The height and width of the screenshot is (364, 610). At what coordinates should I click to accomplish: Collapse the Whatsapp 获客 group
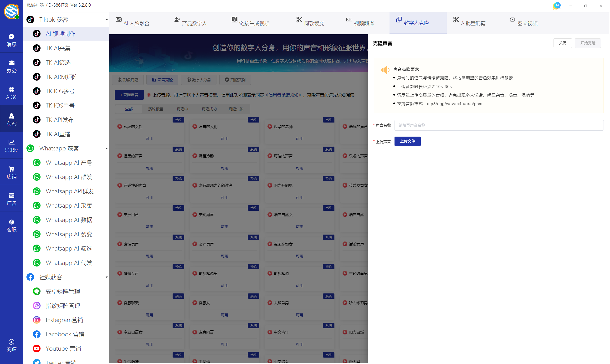click(107, 149)
